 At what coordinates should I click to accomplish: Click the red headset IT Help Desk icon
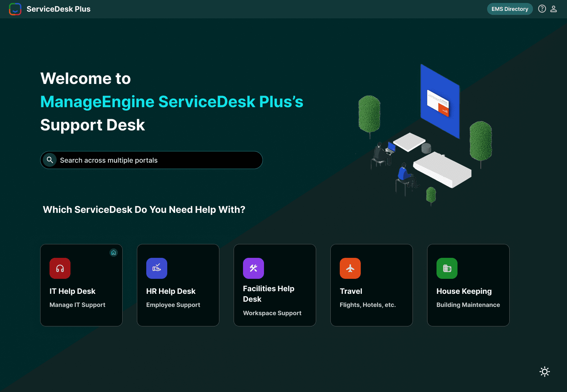60,268
